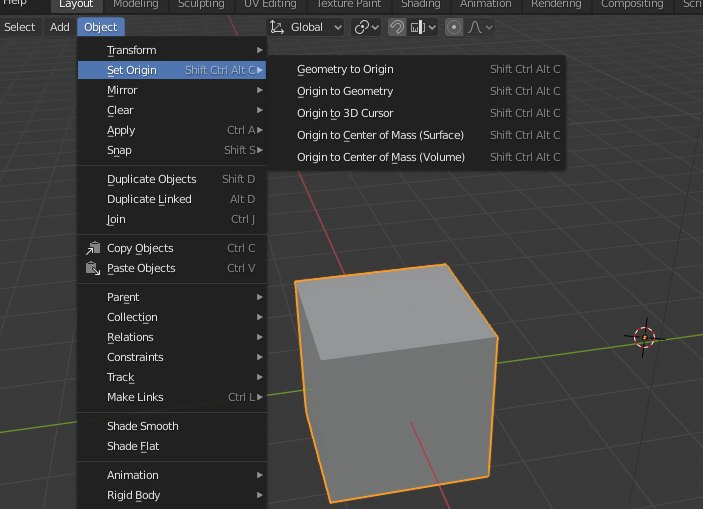The image size is (703, 509).
Task: Open the Relations submenu
Action: [172, 337]
